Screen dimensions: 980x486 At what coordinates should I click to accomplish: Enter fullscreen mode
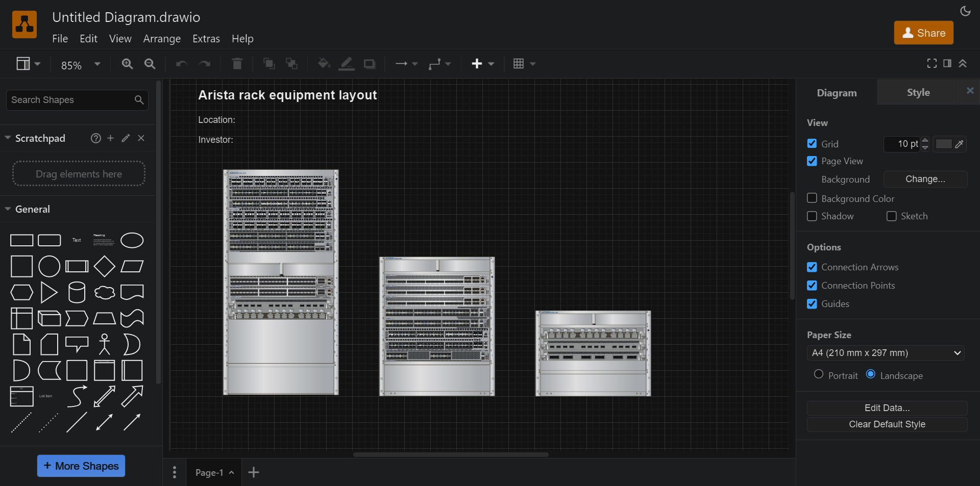pos(932,63)
